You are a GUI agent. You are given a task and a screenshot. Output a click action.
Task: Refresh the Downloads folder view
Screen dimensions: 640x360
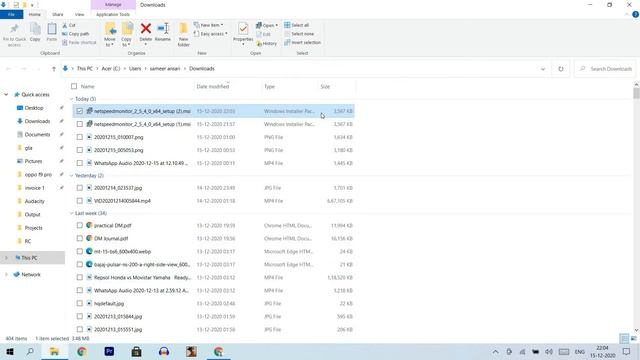[561, 69]
